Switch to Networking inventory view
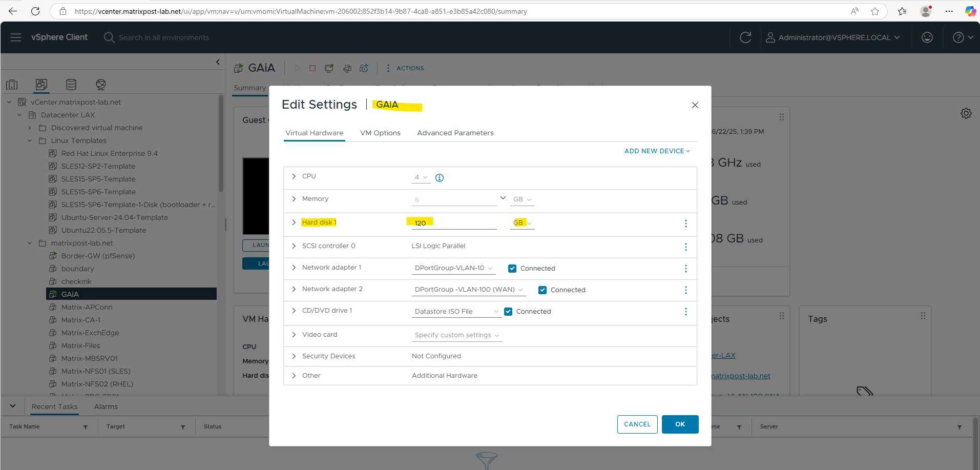The image size is (980, 470). [101, 85]
